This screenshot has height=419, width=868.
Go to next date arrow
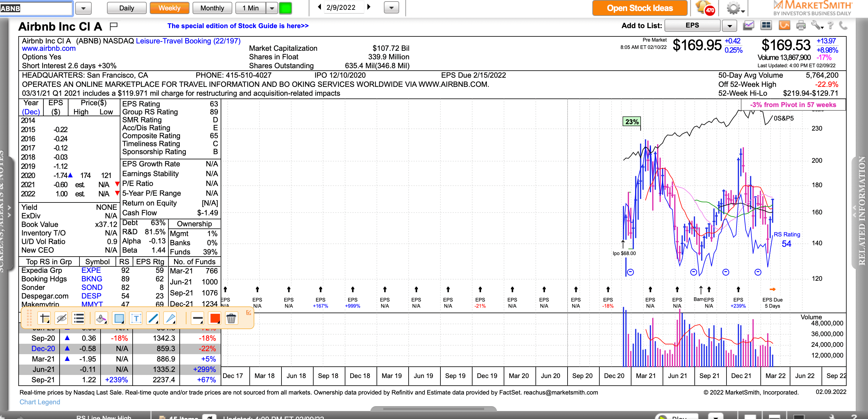[369, 7]
